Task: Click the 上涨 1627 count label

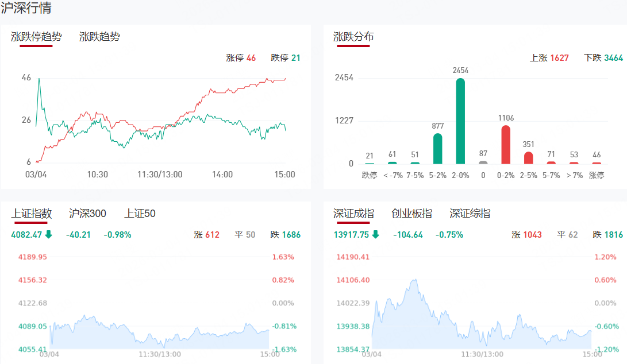Action: click(x=549, y=57)
